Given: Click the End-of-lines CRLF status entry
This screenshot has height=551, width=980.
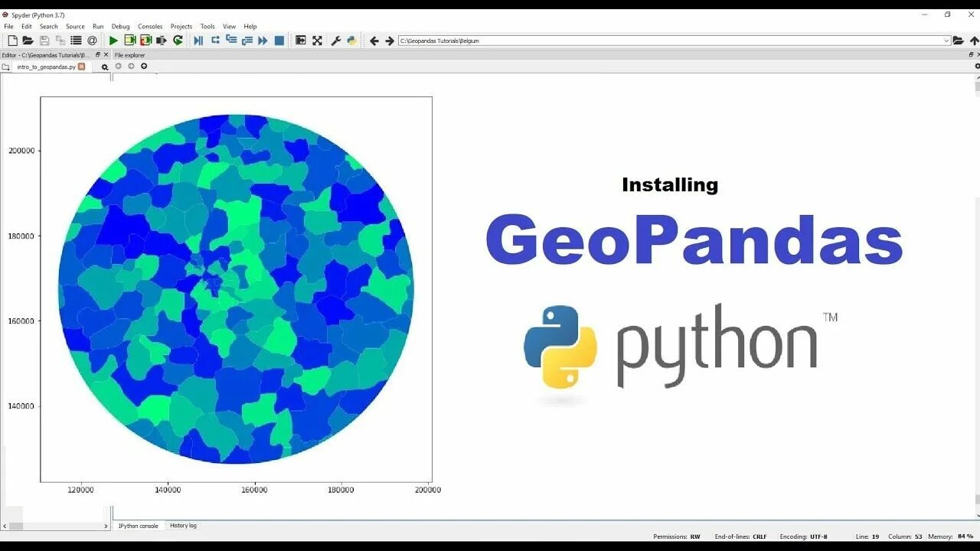Looking at the screenshot, I should click(x=740, y=536).
